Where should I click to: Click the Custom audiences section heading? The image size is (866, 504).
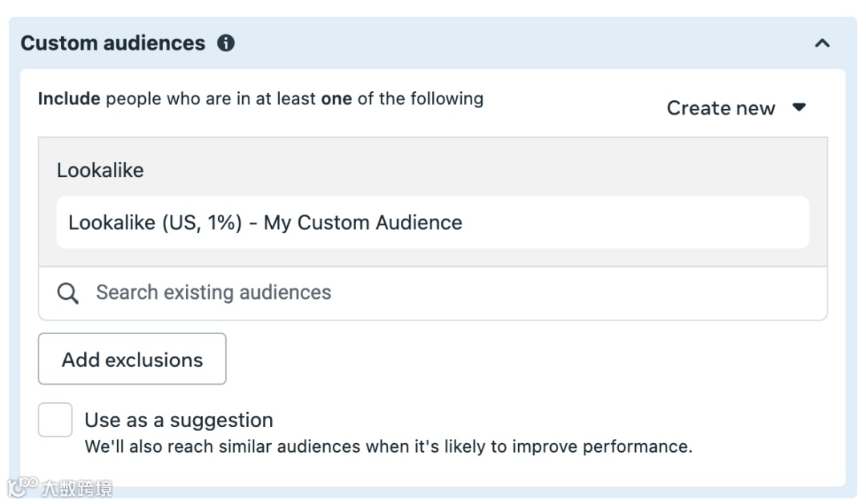click(x=113, y=43)
